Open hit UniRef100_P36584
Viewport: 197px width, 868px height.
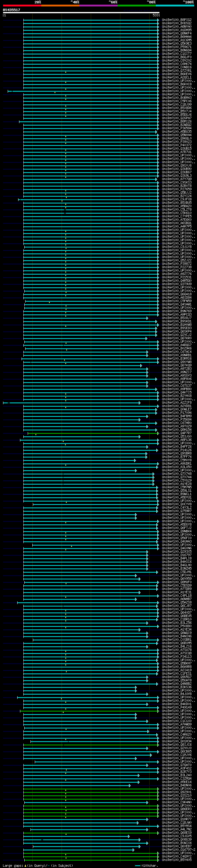tap(176, 128)
